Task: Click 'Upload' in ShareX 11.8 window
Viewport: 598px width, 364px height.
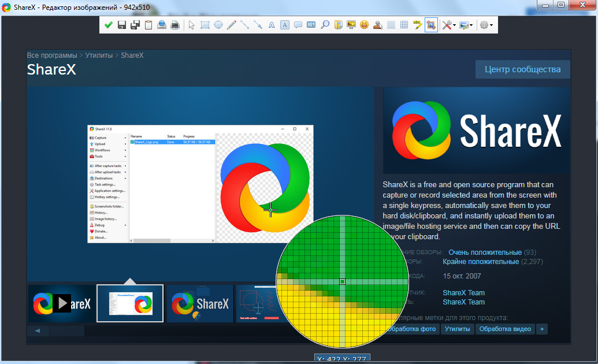Action: (x=100, y=144)
